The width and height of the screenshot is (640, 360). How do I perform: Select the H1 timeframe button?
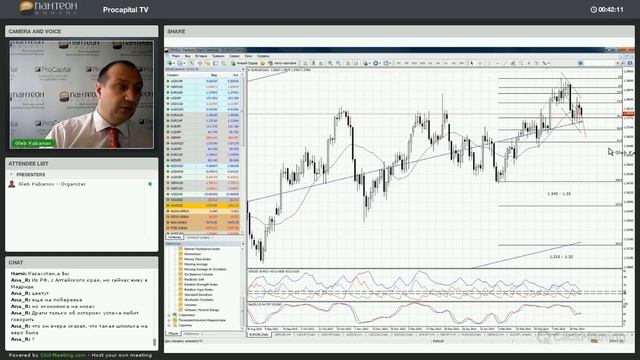point(430,63)
